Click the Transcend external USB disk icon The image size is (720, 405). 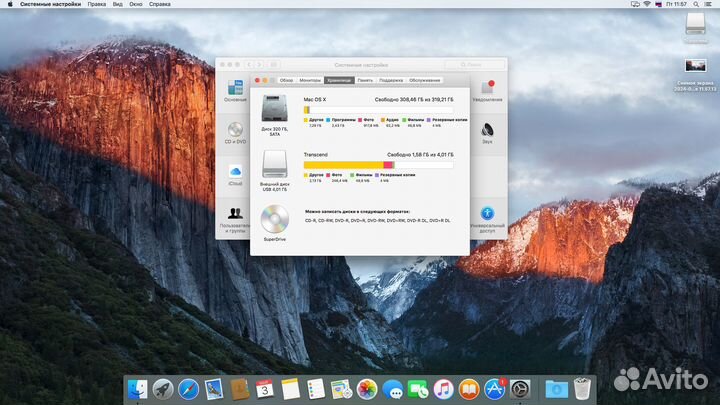tap(275, 164)
